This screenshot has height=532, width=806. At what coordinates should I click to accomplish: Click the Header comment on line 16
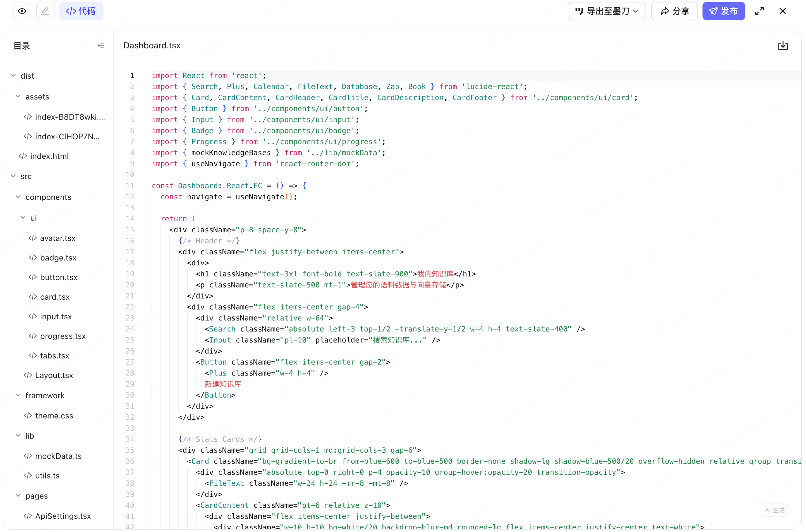point(209,241)
